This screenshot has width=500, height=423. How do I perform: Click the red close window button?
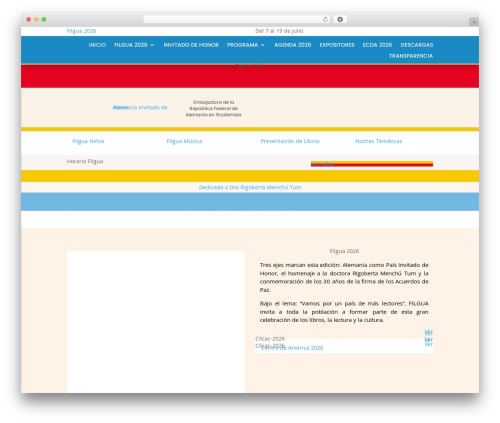(29, 19)
